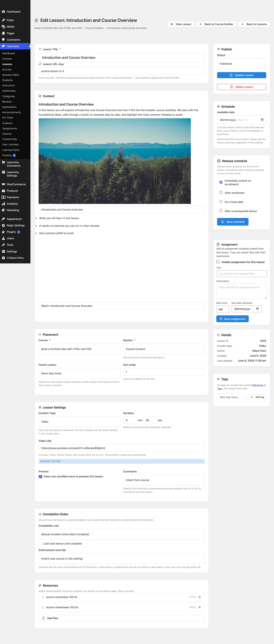The width and height of the screenshot is (274, 644).
Task: Click the Pages icon in sidebar
Action: click(4, 33)
